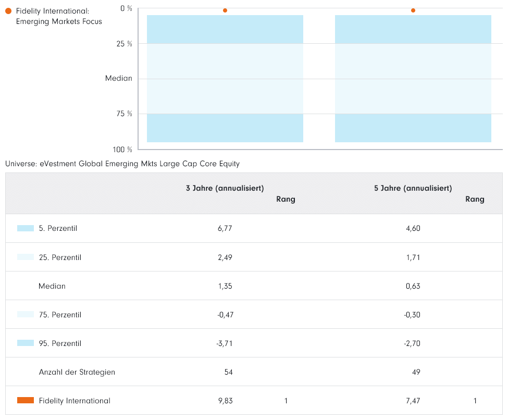Click the 25. Perzentil light swatch

(26, 257)
